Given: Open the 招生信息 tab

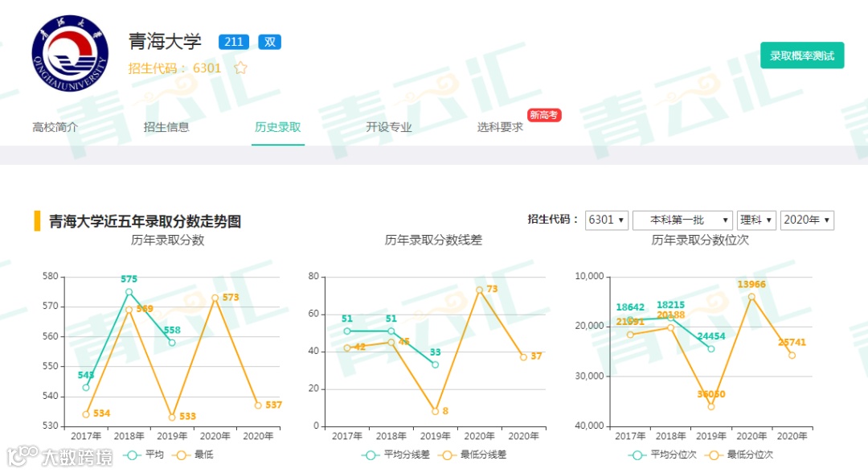Looking at the screenshot, I should point(166,127).
